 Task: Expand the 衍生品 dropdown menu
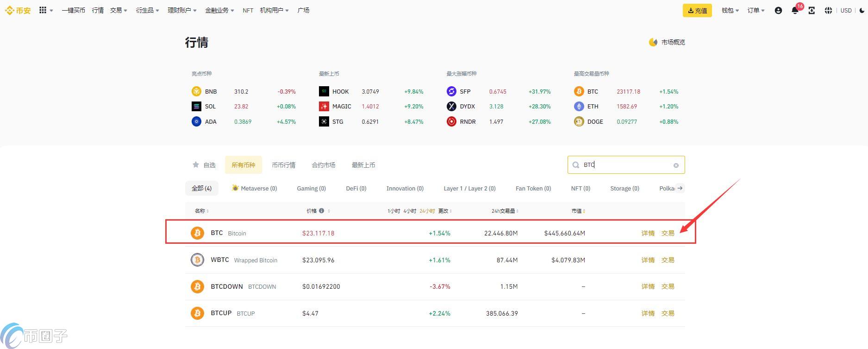[x=148, y=10]
